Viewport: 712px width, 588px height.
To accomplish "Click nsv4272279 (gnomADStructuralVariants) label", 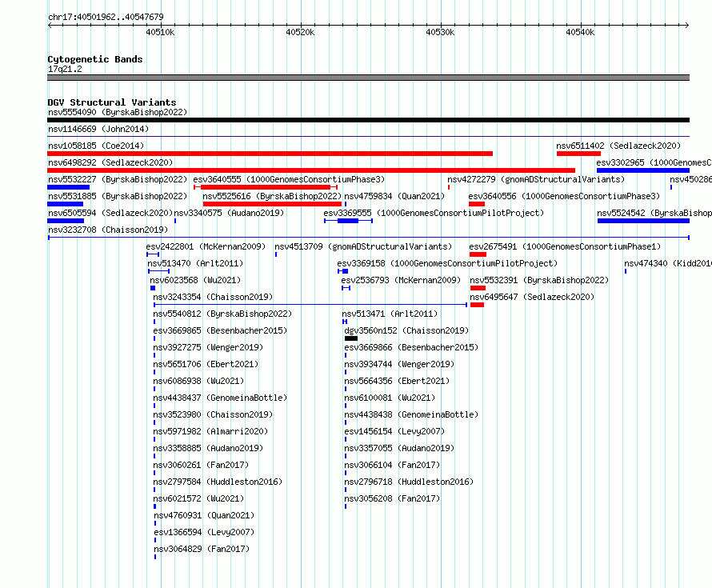I will pyautogui.click(x=536, y=179).
